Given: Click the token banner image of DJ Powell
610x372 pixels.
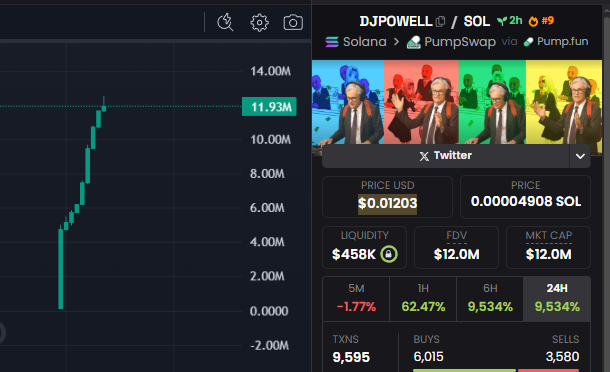Looking at the screenshot, I should tap(457, 102).
